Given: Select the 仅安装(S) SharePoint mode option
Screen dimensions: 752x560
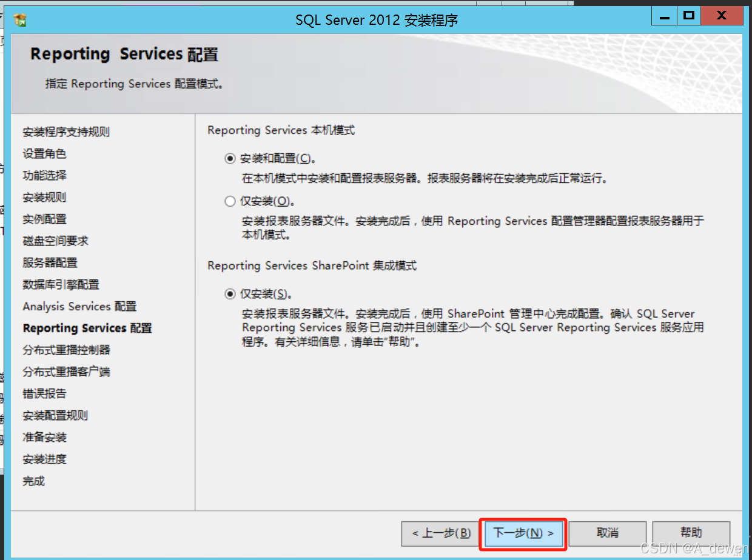Looking at the screenshot, I should pyautogui.click(x=230, y=294).
